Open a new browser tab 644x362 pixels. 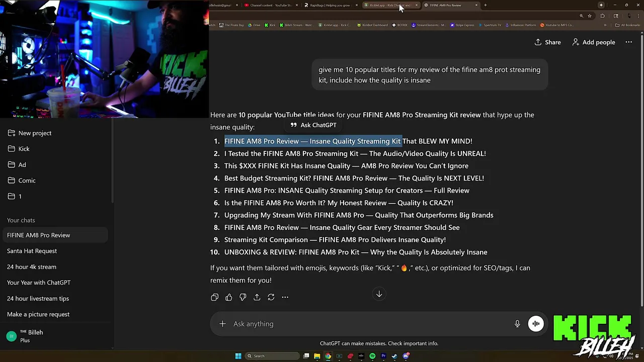pos(485,5)
